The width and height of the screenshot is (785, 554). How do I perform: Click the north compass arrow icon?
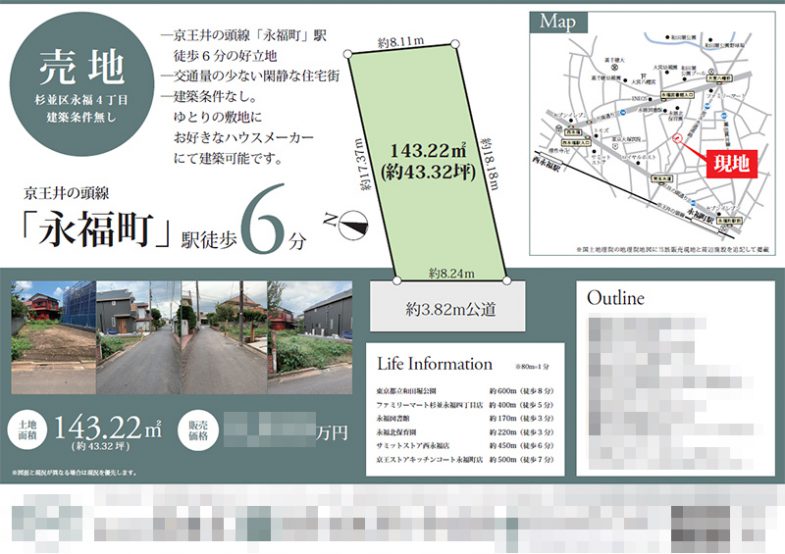click(x=350, y=227)
